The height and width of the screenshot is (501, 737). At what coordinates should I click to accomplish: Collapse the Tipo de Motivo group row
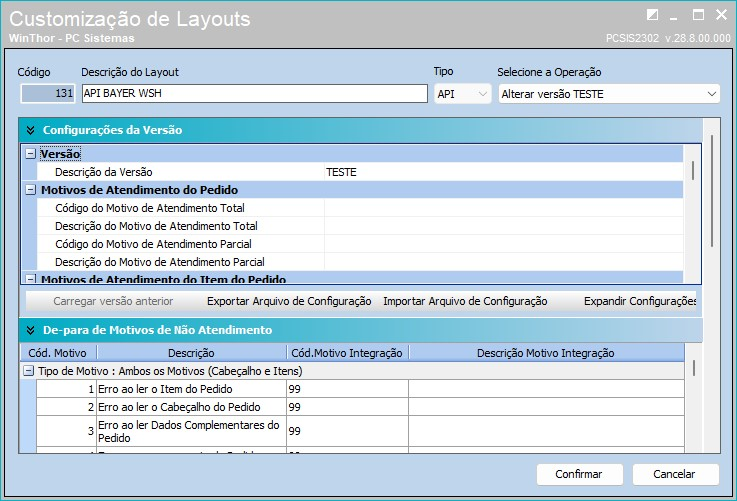tap(29, 371)
